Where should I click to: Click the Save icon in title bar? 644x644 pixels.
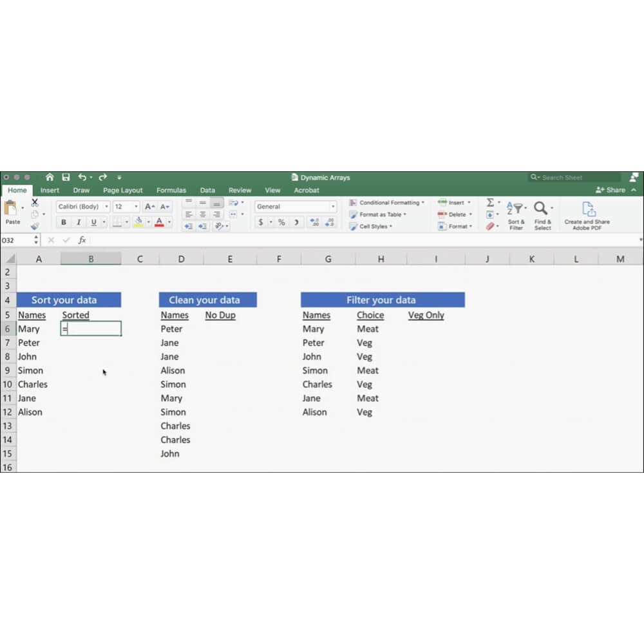[x=66, y=177]
